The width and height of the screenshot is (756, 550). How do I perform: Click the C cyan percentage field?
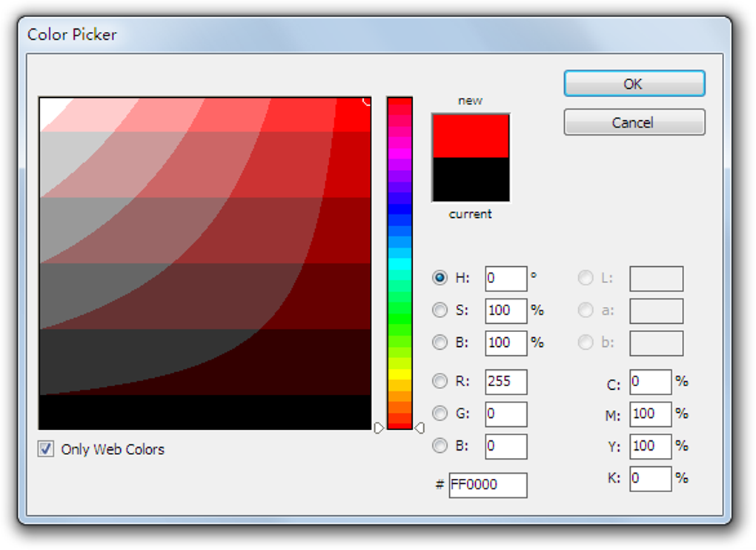click(650, 382)
